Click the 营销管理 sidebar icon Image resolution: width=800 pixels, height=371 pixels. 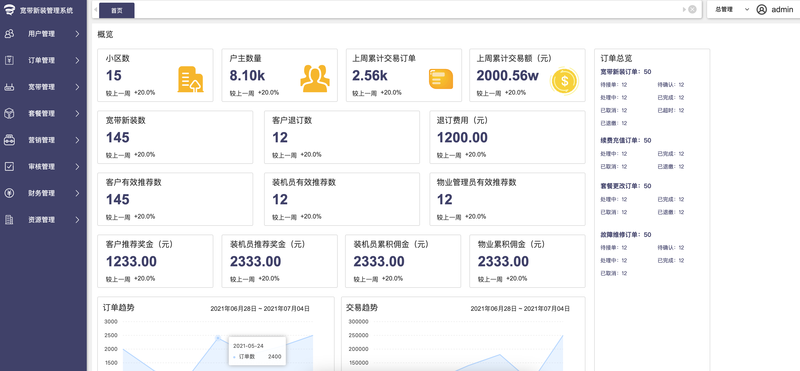pos(9,140)
